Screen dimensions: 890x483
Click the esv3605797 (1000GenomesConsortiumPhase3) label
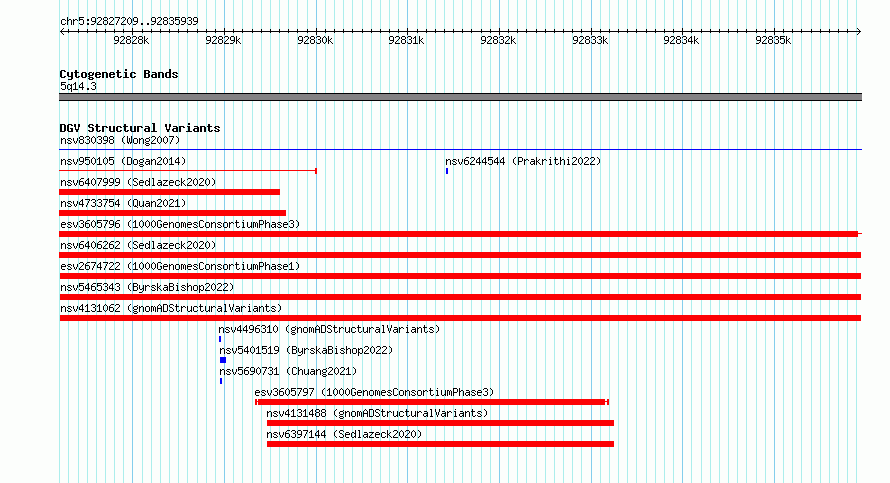(374, 392)
